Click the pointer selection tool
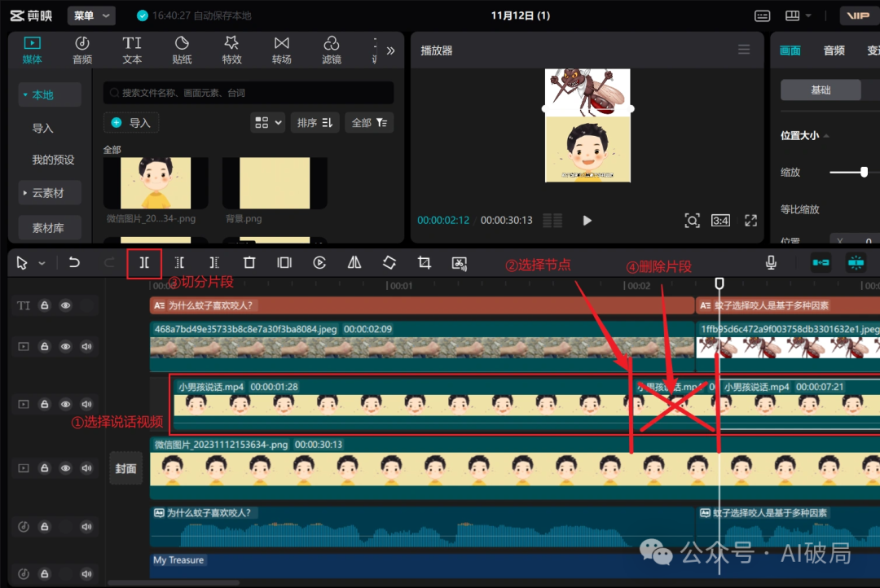The image size is (880, 588). point(22,262)
